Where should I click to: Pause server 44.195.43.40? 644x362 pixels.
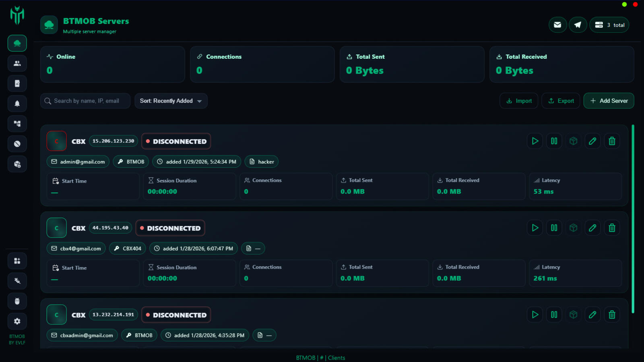554,228
